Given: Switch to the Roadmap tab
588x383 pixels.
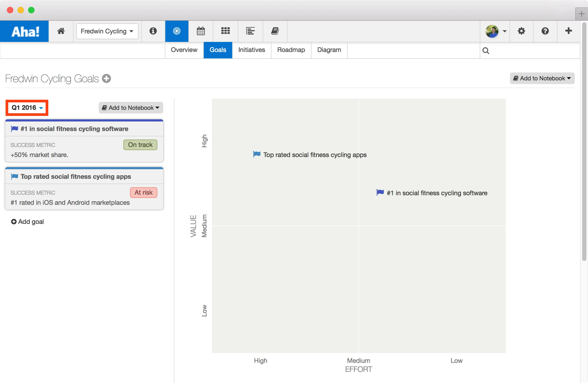Looking at the screenshot, I should [x=291, y=50].
